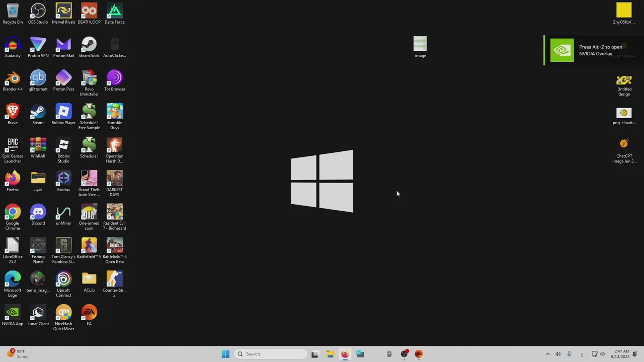This screenshot has height=362, width=644.
Task: Select the ACLib folder on desktop
Action: pos(89,282)
